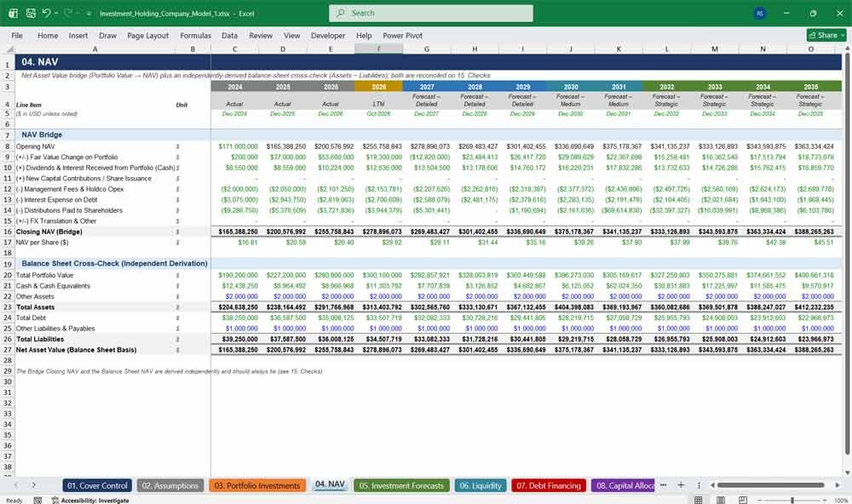Switch to the Insert ribbon tab
Viewport: 852px width, 504px height.
pos(78,35)
